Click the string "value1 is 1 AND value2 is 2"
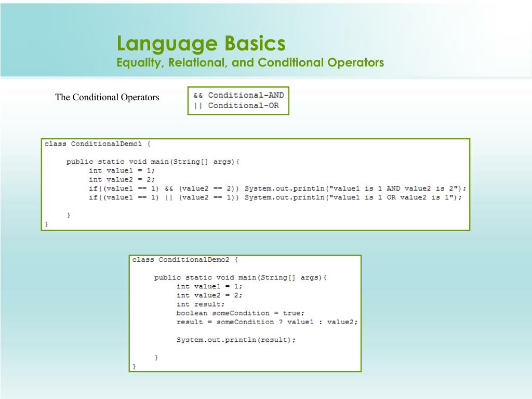Viewport: 532px width, 399px height. (x=393, y=188)
